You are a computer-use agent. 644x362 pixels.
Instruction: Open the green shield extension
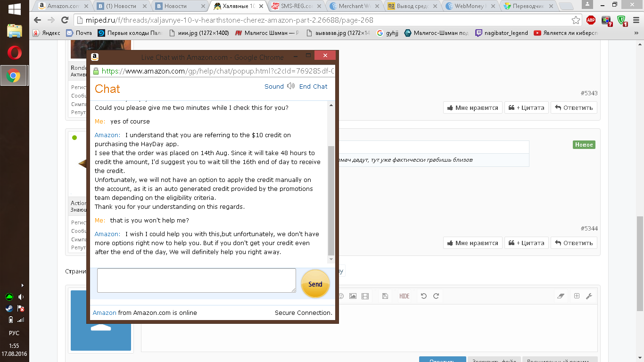coord(622,20)
